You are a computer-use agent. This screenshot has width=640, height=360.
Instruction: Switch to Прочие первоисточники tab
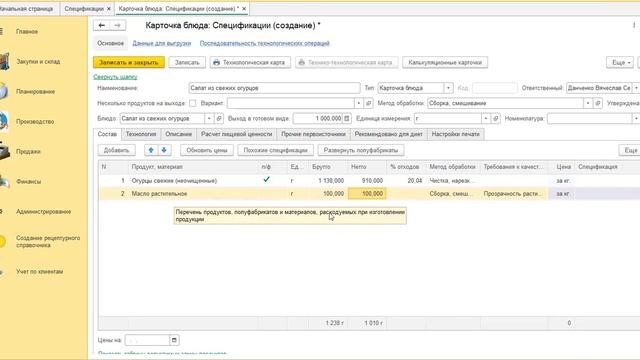[313, 134]
